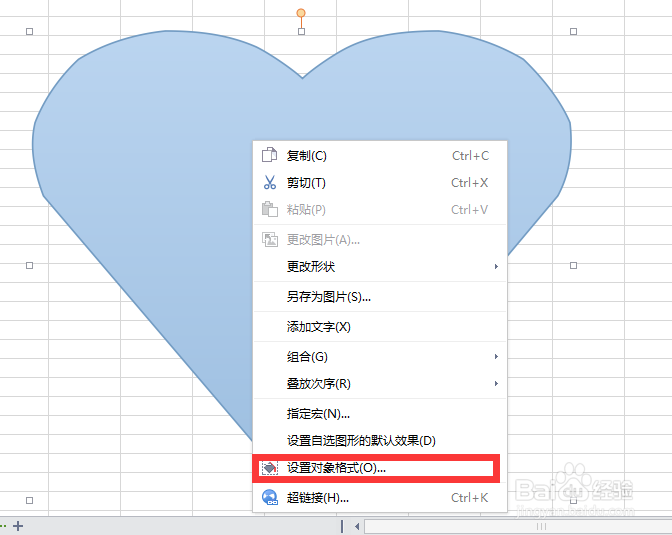Choose 添加文字(X) from the context menu
The width and height of the screenshot is (672, 535).
coord(380,327)
